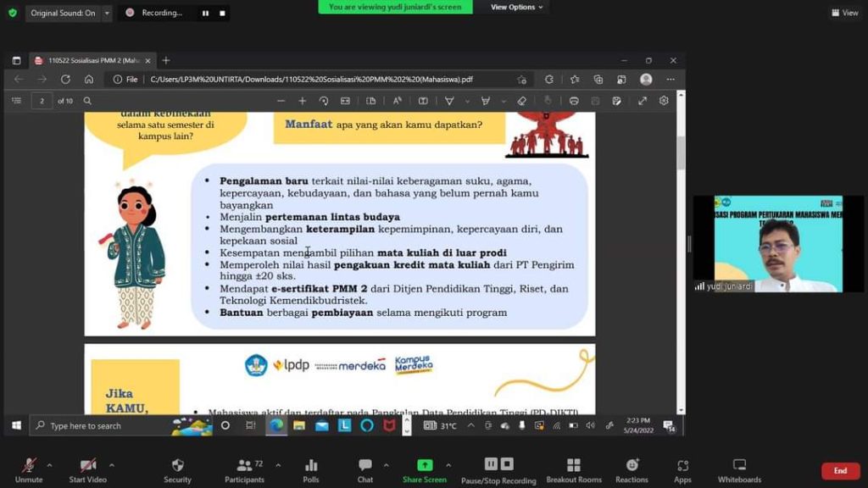This screenshot has height=488, width=868.
Task: Open Security options
Action: click(x=177, y=470)
